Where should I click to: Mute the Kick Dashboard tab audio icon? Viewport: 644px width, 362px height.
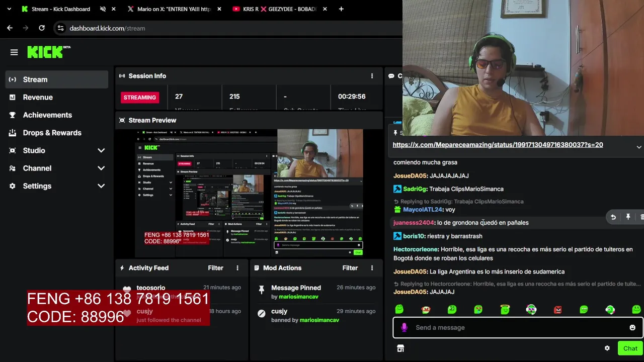coord(103,9)
